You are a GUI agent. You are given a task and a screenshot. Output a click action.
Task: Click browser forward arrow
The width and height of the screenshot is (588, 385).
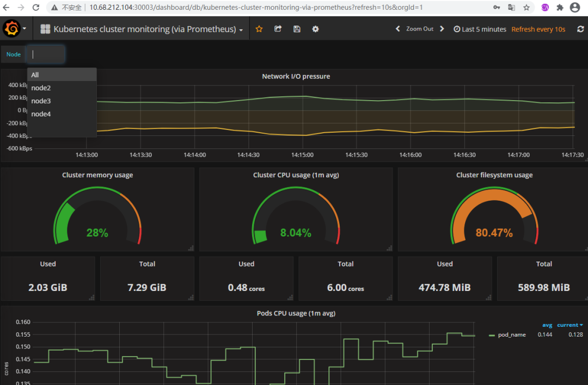(x=21, y=7)
